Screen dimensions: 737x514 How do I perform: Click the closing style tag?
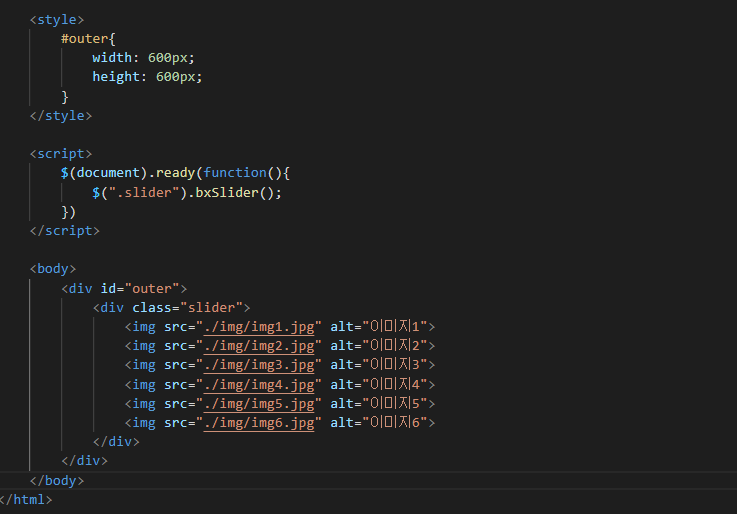tap(61, 116)
